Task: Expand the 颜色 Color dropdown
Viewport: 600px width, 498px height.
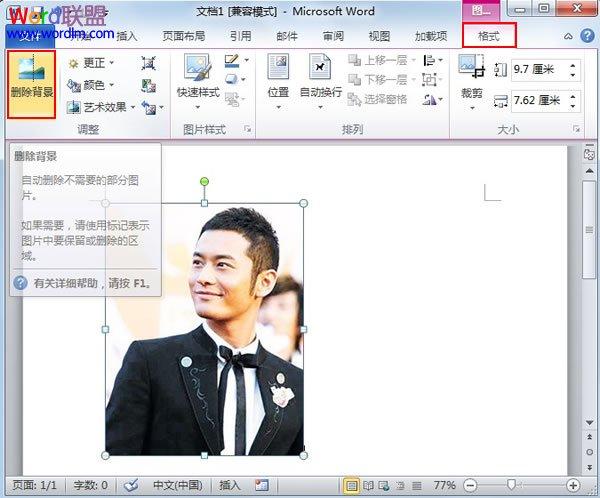Action: click(91, 85)
